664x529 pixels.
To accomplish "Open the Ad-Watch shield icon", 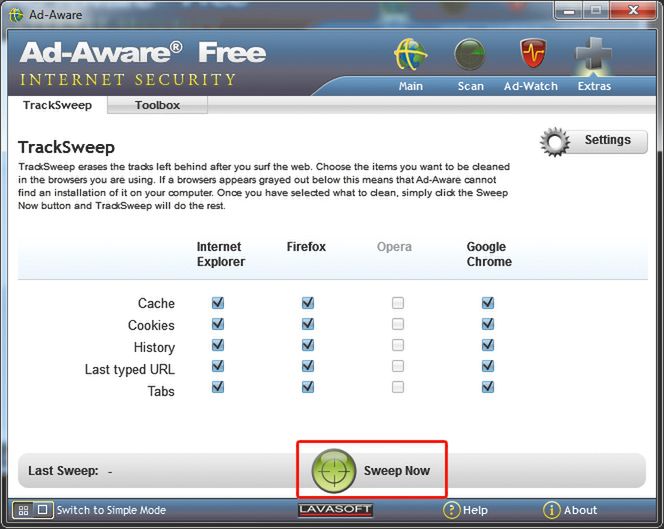I will 533,53.
